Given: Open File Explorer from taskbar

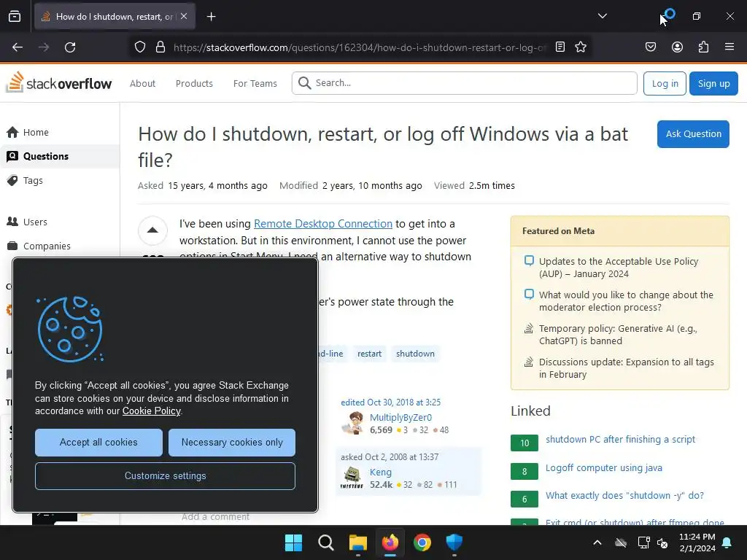Looking at the screenshot, I should click(357, 542).
